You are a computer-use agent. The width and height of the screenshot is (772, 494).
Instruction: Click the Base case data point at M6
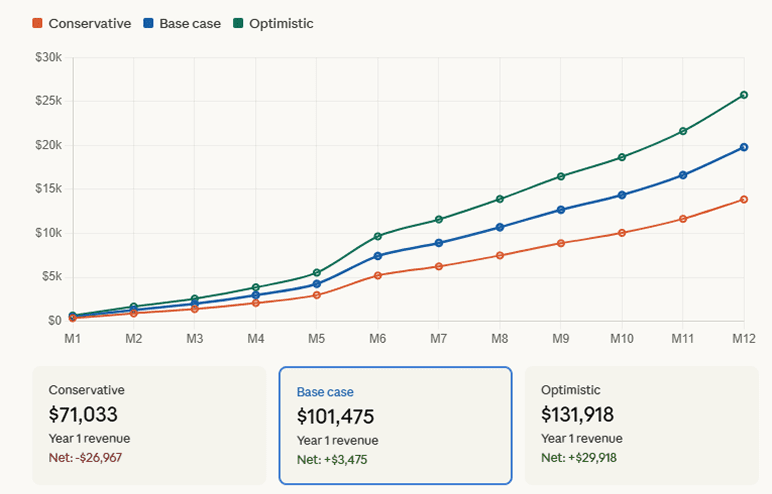[x=378, y=256]
